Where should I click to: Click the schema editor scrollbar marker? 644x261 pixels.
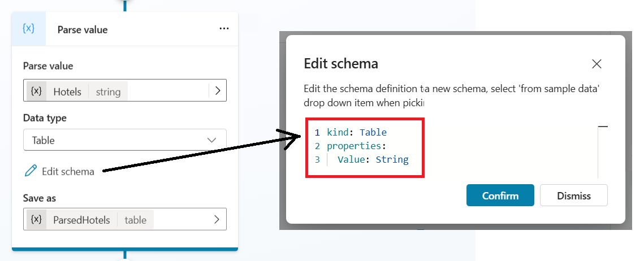[603, 127]
